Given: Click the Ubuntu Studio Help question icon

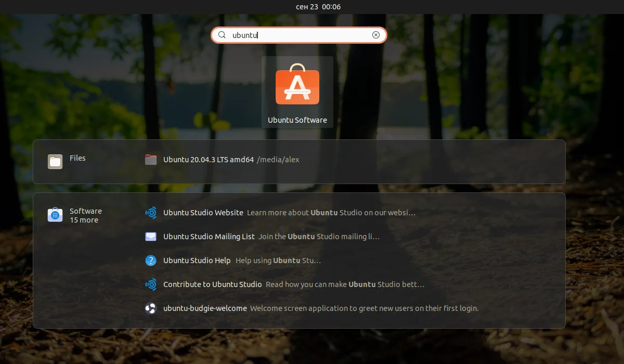Looking at the screenshot, I should (x=151, y=261).
